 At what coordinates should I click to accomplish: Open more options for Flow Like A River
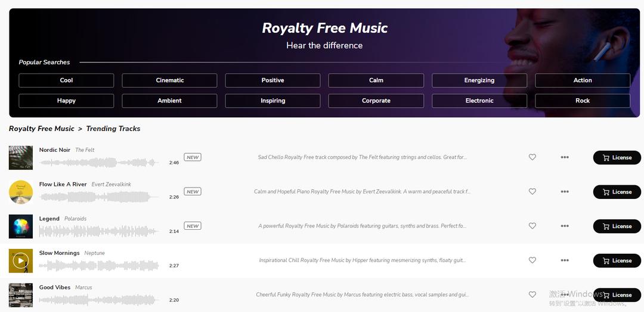565,192
